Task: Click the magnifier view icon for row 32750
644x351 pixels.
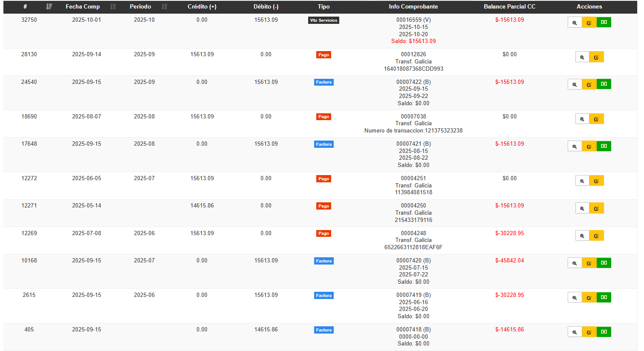Action: coord(575,23)
